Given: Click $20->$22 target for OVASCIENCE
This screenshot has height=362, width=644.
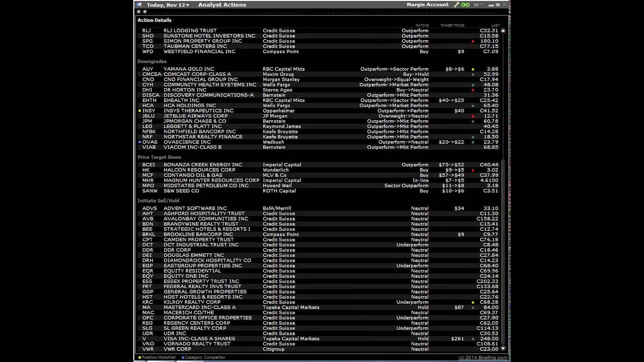Looking at the screenshot, I should pyautogui.click(x=451, y=142).
